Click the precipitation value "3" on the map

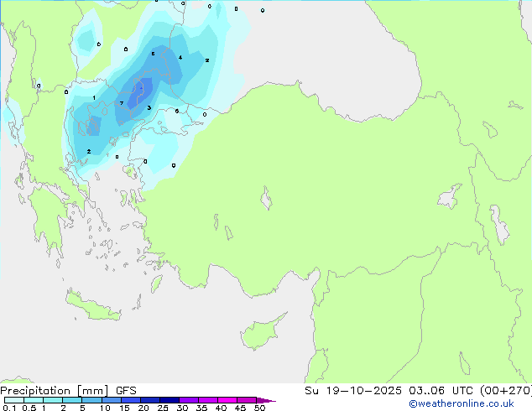tap(149, 108)
